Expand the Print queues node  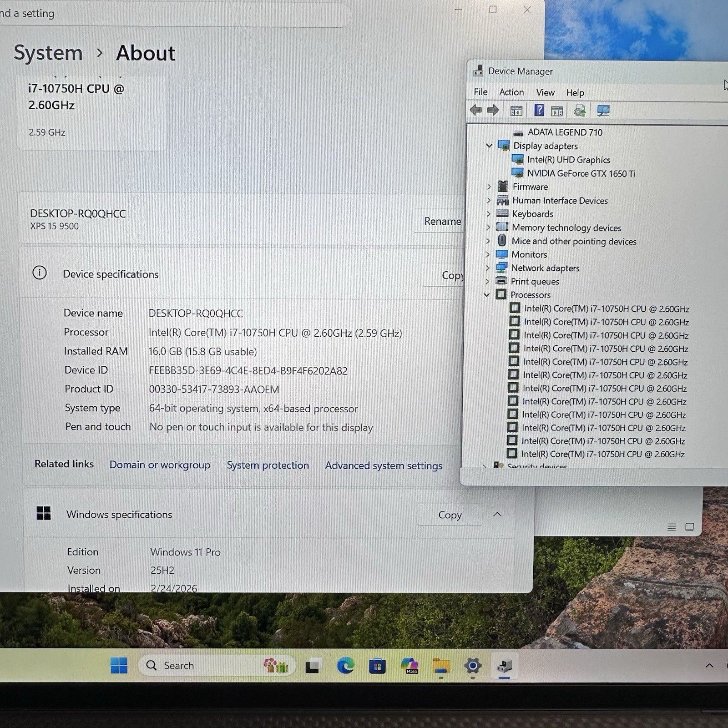487,281
